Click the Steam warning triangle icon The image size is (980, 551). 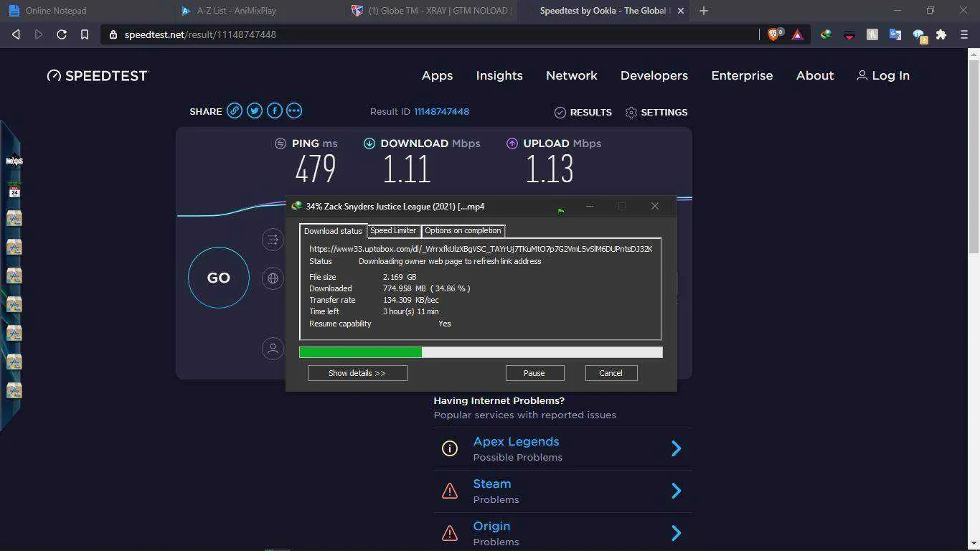450,491
